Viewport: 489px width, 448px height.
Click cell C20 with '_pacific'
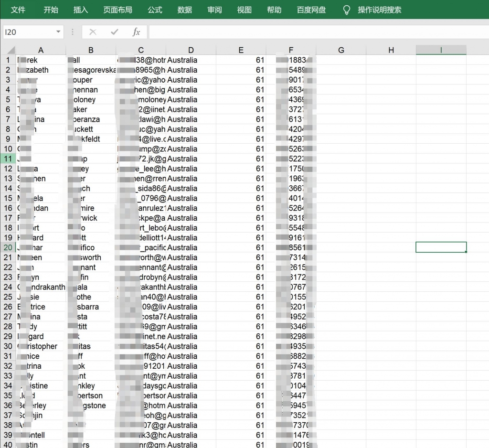coord(141,247)
